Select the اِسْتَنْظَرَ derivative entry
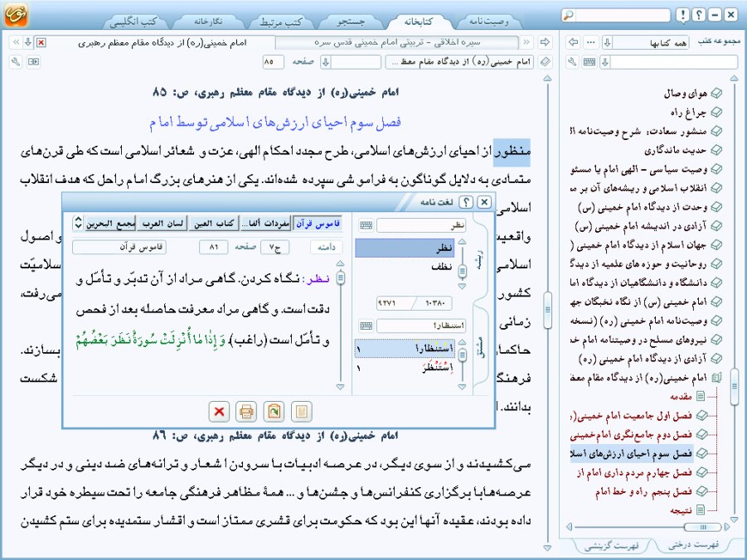 coord(405,367)
